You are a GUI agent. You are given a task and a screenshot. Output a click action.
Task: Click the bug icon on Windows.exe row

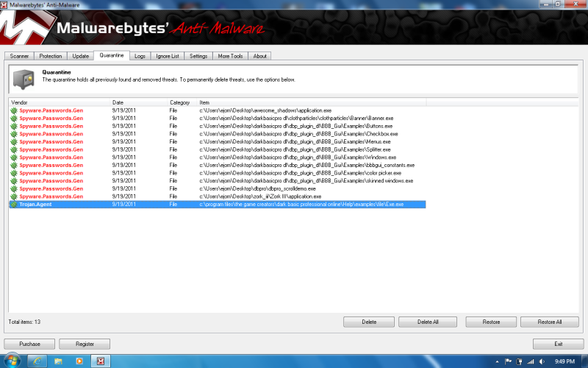pos(14,158)
